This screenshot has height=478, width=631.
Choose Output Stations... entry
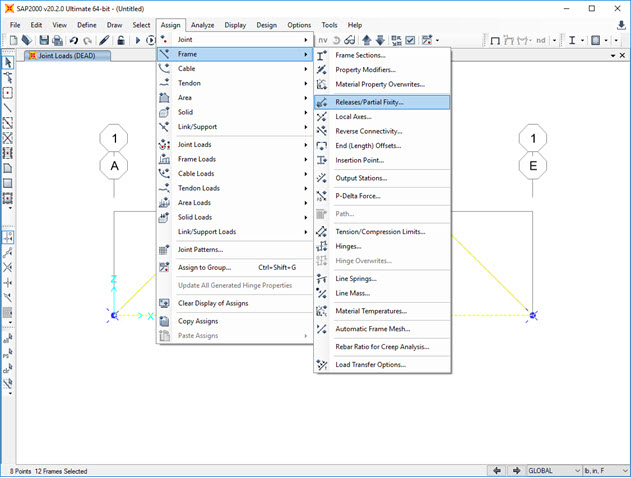pos(382,178)
